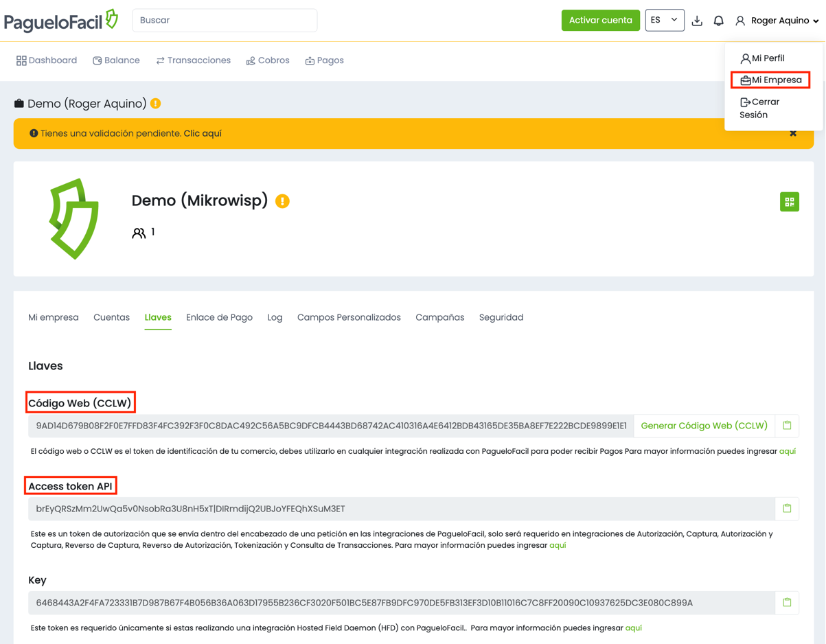This screenshot has height=644, width=826.
Task: Open the Seguridad tab
Action: (501, 317)
